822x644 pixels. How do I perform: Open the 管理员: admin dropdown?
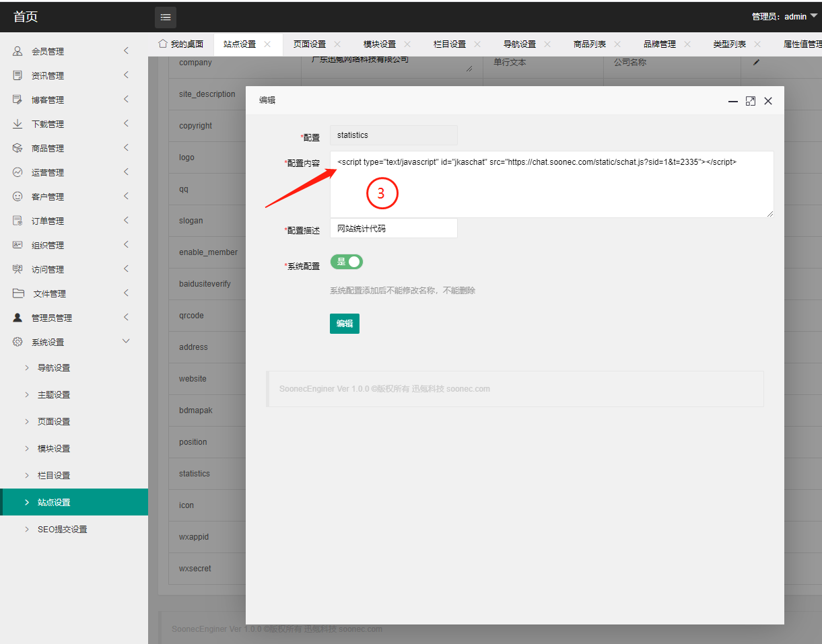(784, 17)
